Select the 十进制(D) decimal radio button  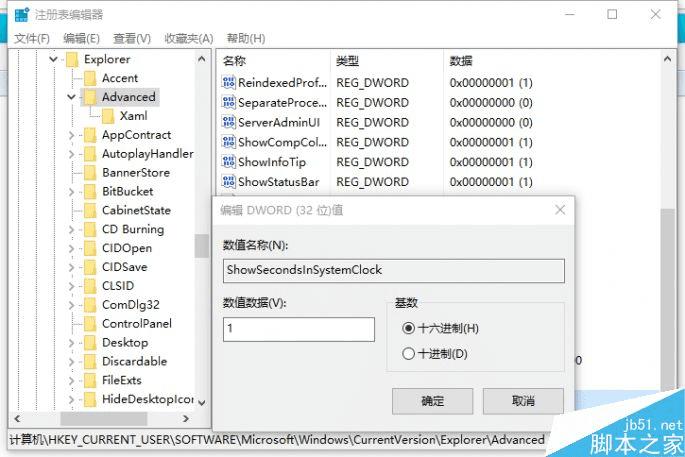(x=408, y=353)
